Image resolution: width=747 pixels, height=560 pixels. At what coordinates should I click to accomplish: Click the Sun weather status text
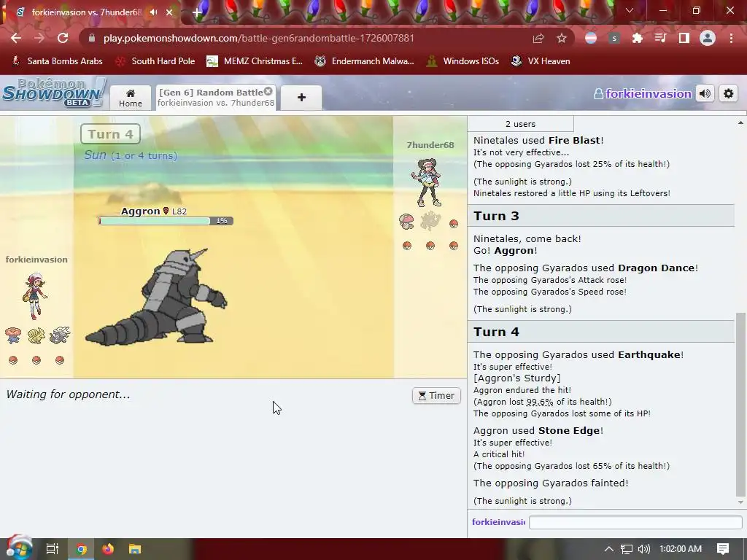pyautogui.click(x=131, y=155)
